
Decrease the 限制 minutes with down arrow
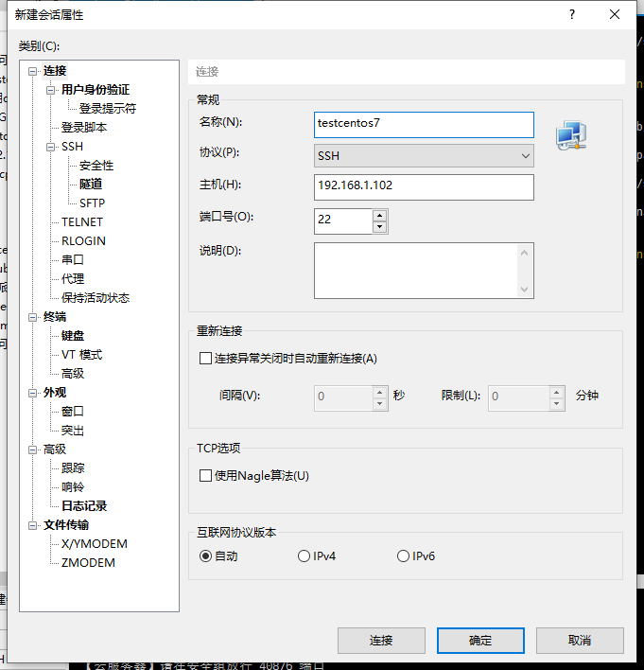tap(556, 404)
